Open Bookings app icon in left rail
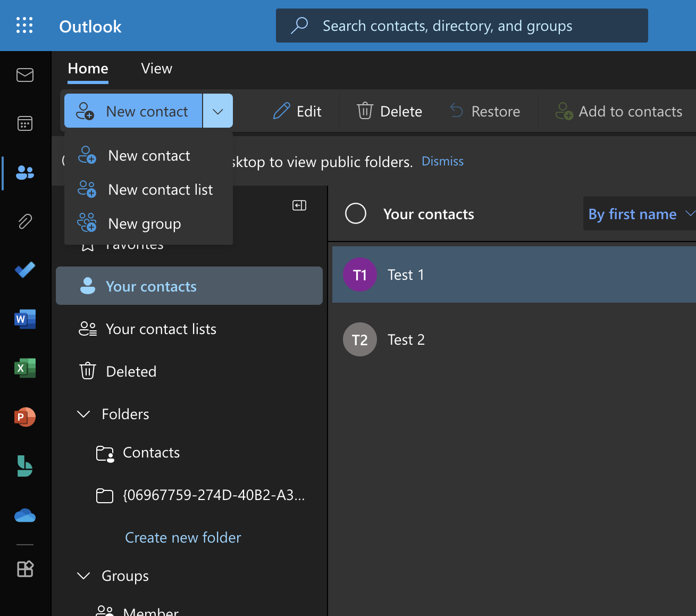Screen dimensions: 696x616 tap(25, 466)
